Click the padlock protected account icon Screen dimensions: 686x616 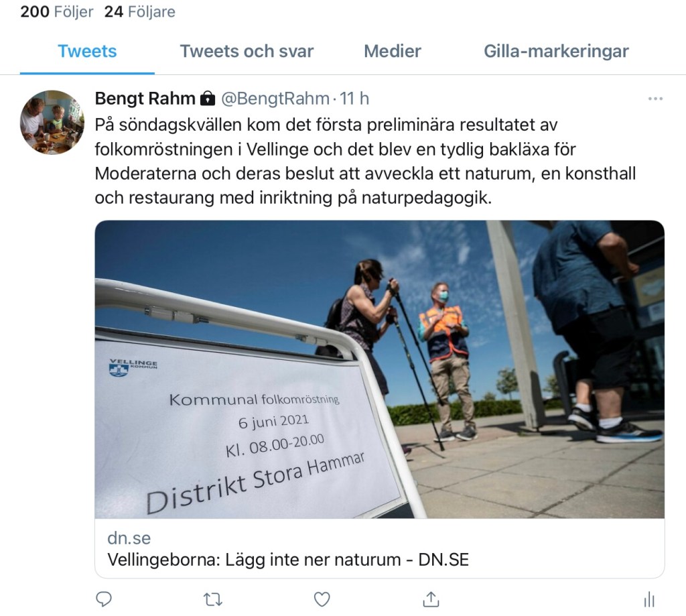(208, 99)
